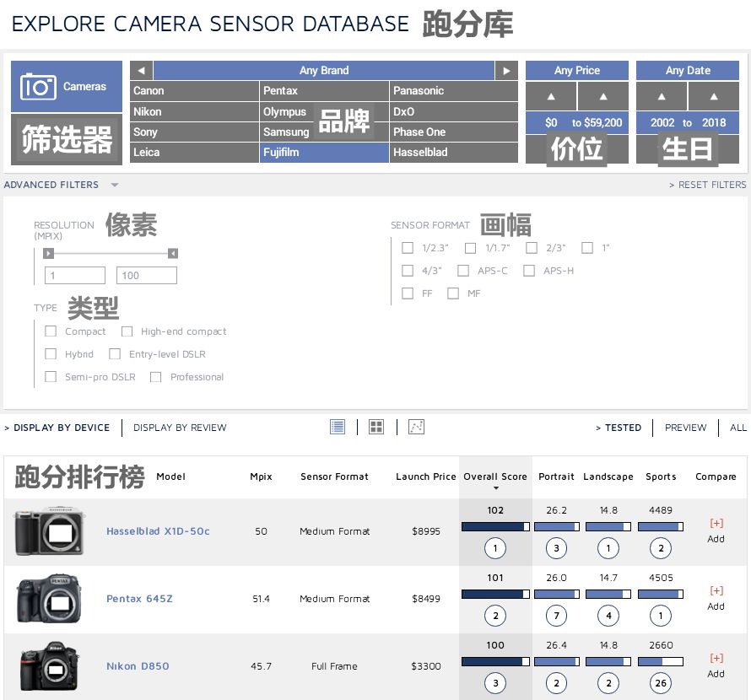This screenshot has height=700, width=751.
Task: Raise start year arrow
Action: point(662,96)
